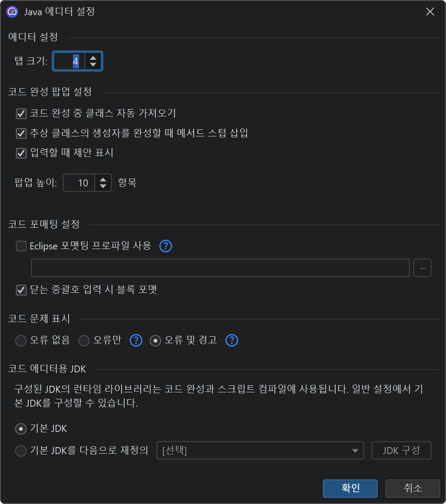This screenshot has width=446, height=504.
Task: Select the 오류 없음 radio button
Action: pyautogui.click(x=21, y=341)
